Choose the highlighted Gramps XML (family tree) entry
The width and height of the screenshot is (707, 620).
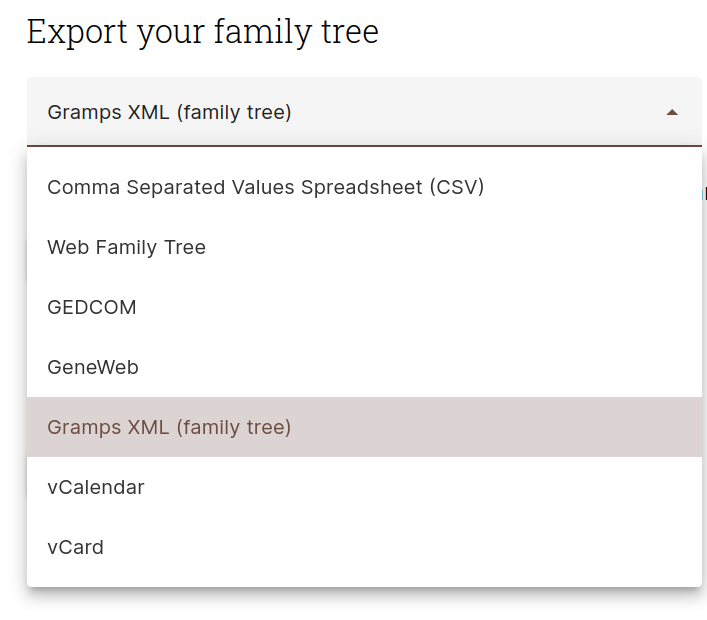(x=364, y=427)
